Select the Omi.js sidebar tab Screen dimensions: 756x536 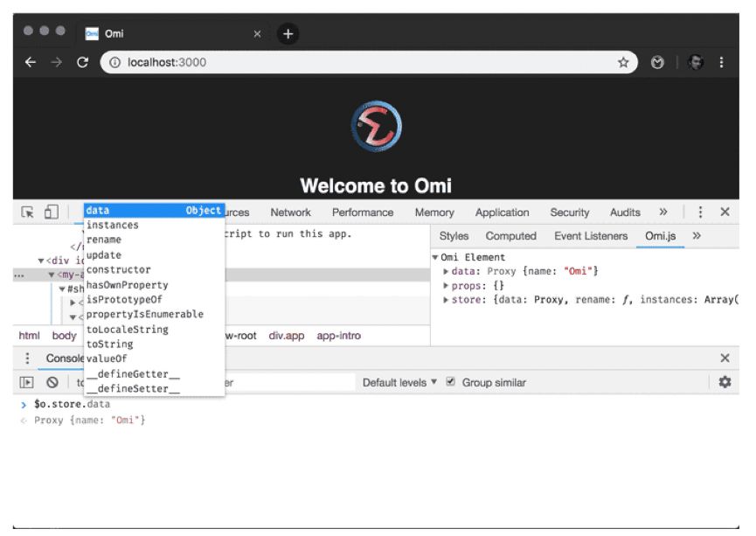[x=660, y=236]
